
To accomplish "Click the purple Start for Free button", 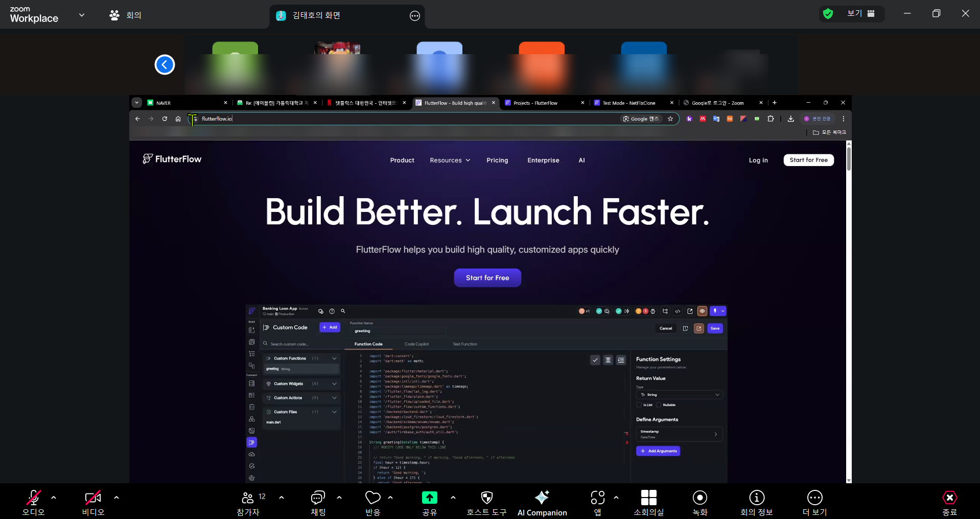I will pos(487,278).
